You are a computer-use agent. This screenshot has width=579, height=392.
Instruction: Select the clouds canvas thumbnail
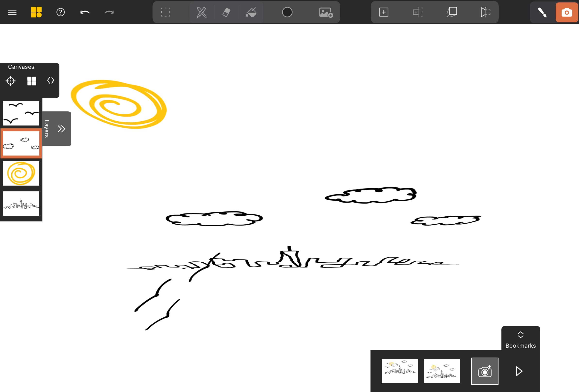click(x=21, y=143)
